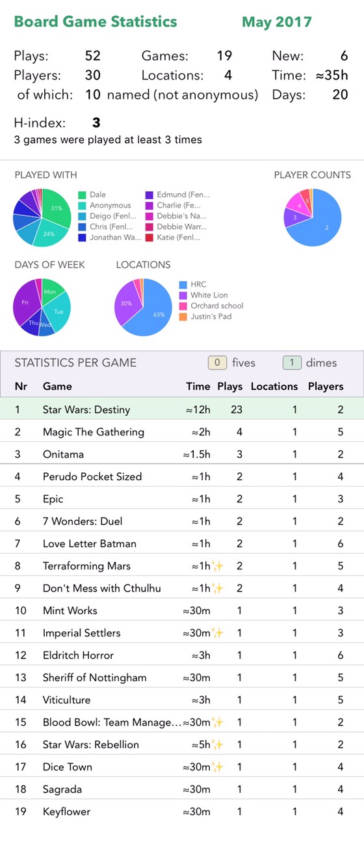Click the Plays column header
This screenshot has height=868, width=364.
(x=230, y=386)
